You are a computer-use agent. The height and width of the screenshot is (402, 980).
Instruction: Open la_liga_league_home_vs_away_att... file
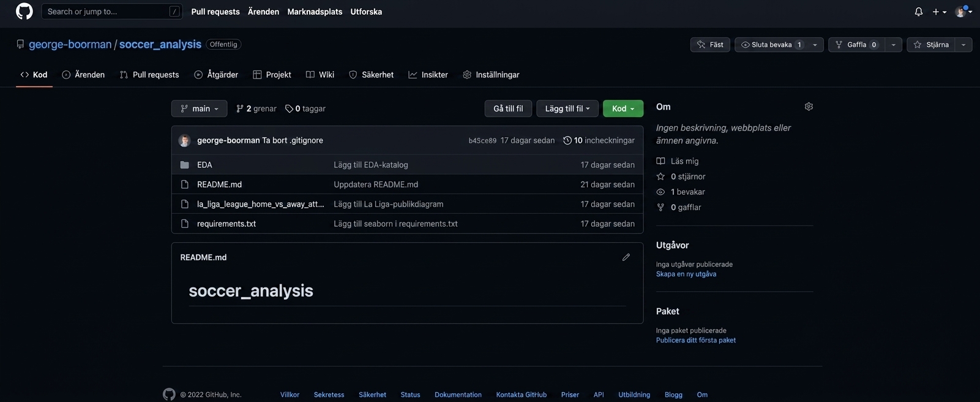pos(260,204)
